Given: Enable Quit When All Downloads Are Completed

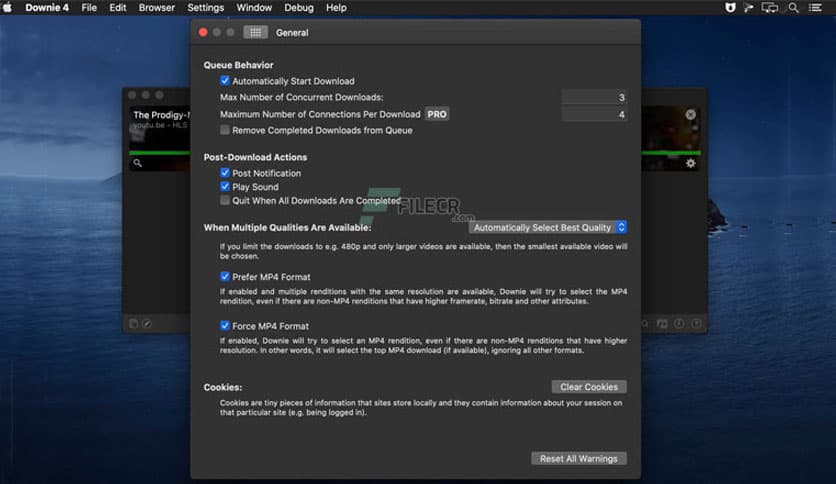Looking at the screenshot, I should (225, 200).
